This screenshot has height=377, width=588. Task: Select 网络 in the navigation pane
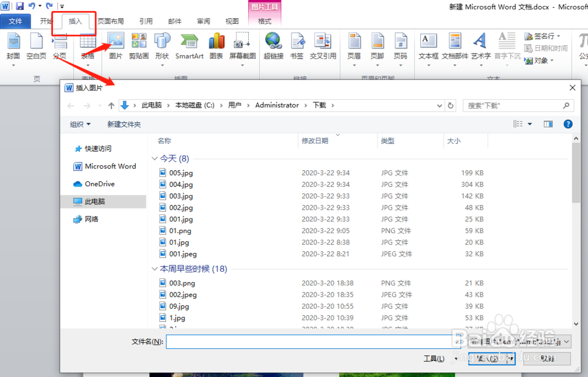[x=86, y=219]
